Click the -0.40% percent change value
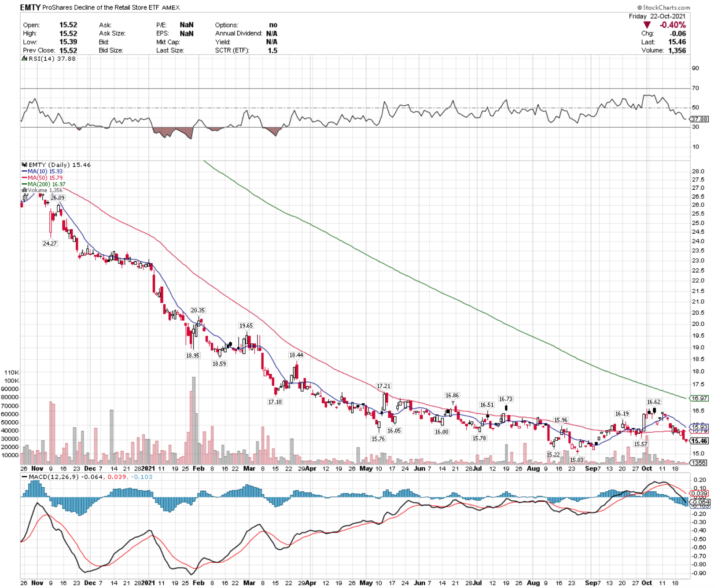The width and height of the screenshot is (714, 588). [672, 25]
